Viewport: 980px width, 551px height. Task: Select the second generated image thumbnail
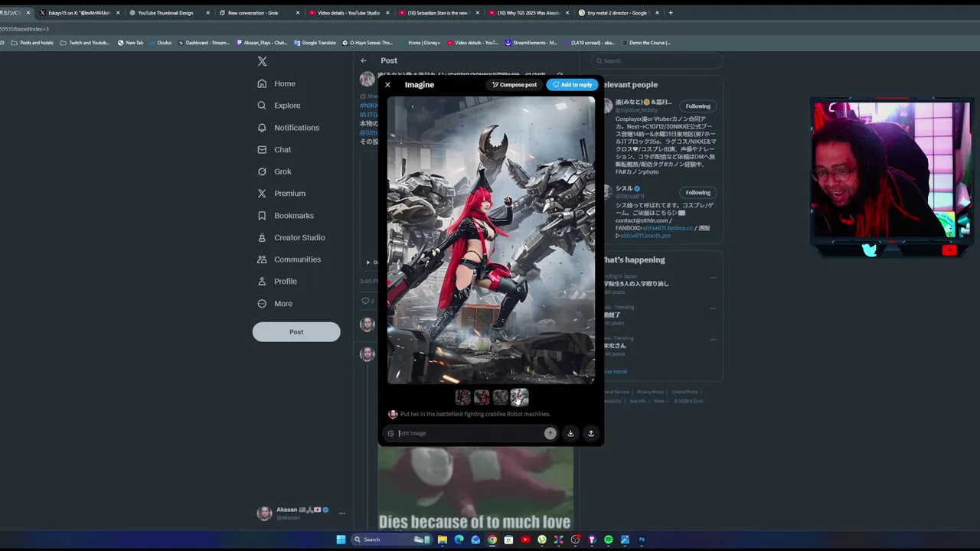(482, 397)
